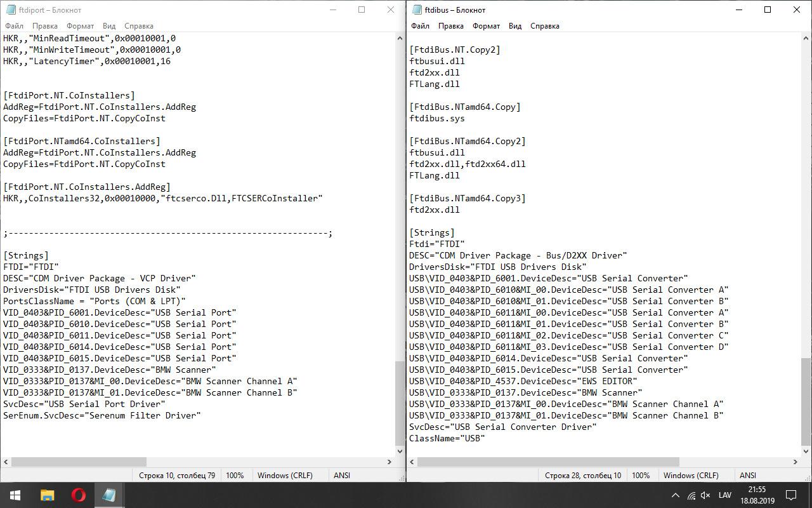Close the ftdibus Notepad window
Image resolution: width=812 pixels, height=508 pixels.
pyautogui.click(x=797, y=10)
